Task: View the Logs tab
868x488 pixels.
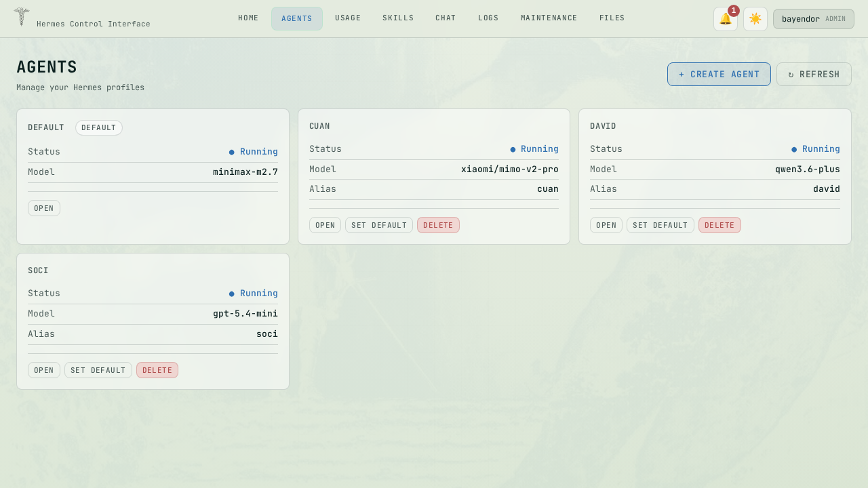Action: point(488,18)
